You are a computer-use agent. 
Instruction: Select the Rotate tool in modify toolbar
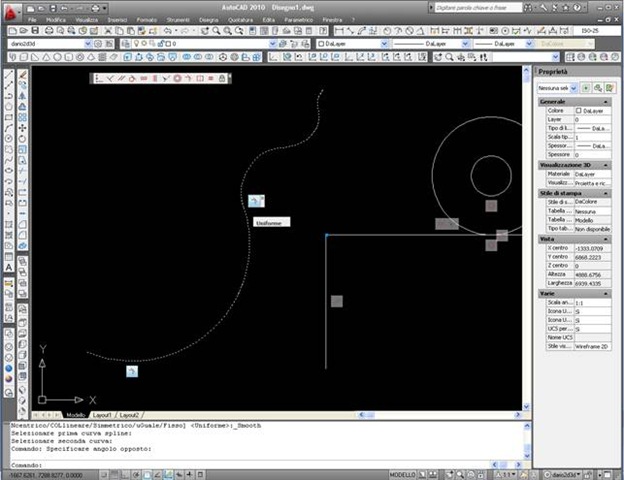(23, 139)
